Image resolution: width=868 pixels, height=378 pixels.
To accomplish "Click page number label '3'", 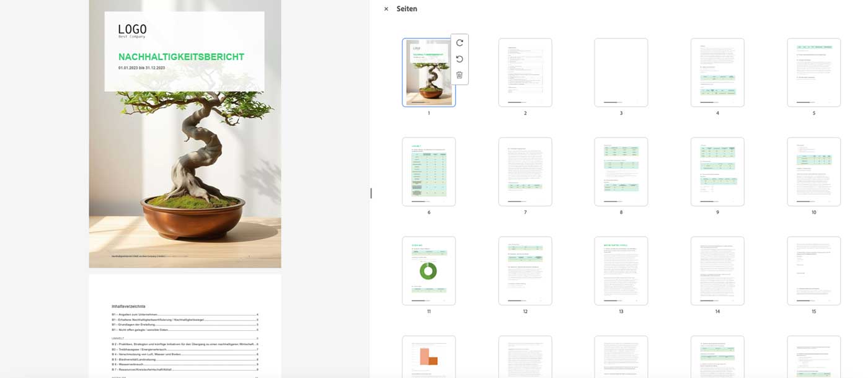I will 621,113.
